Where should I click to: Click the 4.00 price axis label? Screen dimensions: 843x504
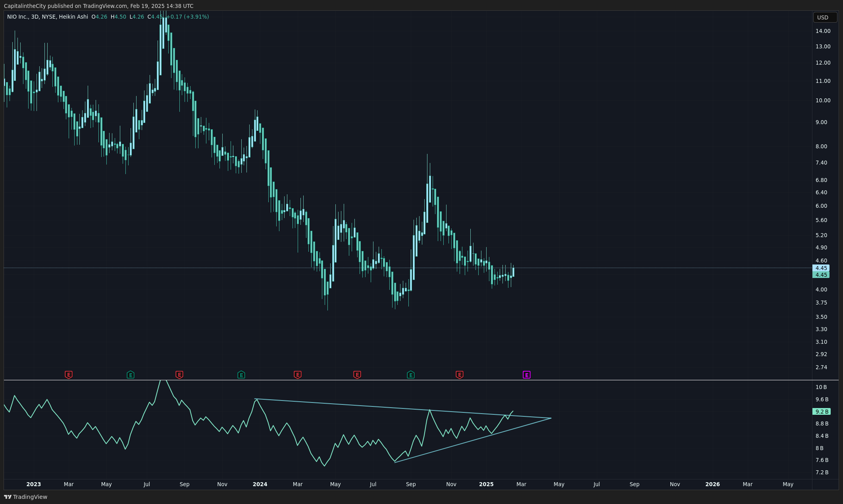(x=821, y=289)
